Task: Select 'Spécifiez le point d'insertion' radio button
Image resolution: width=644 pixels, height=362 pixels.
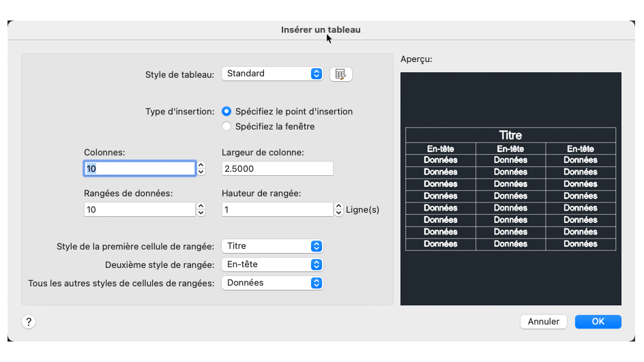Action: tap(227, 111)
